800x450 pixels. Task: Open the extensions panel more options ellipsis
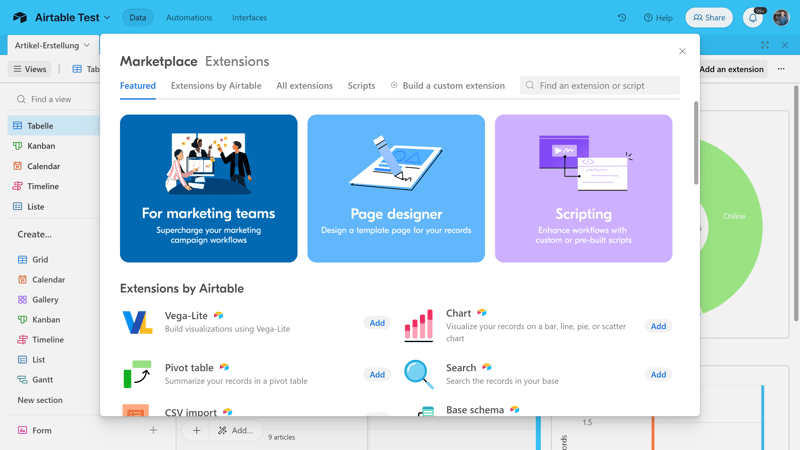click(781, 69)
